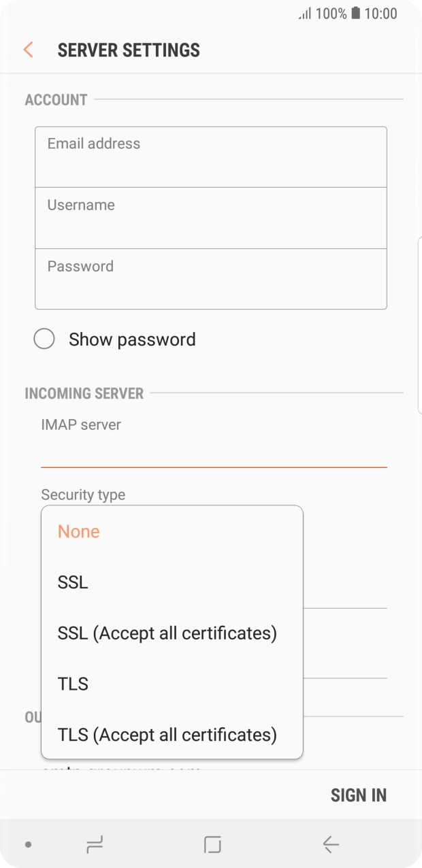Enable the Show password checkbox
This screenshot has height=868, width=422.
(x=44, y=338)
